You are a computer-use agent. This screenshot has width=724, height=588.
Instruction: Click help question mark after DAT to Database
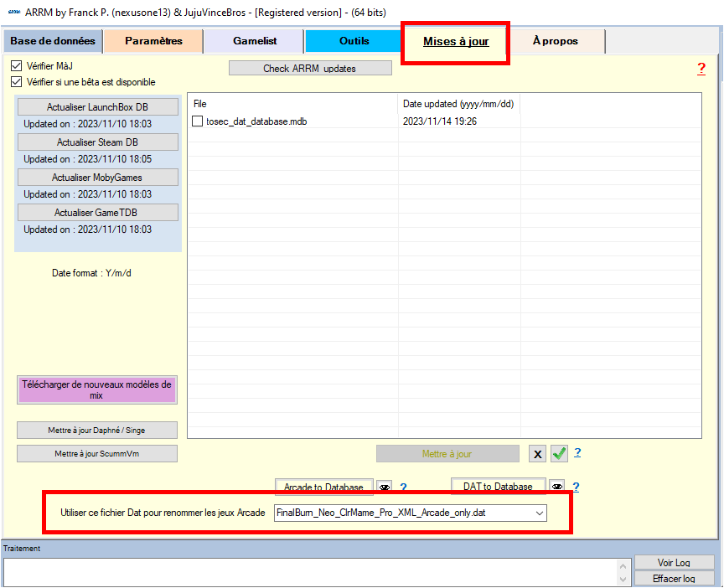pos(576,487)
